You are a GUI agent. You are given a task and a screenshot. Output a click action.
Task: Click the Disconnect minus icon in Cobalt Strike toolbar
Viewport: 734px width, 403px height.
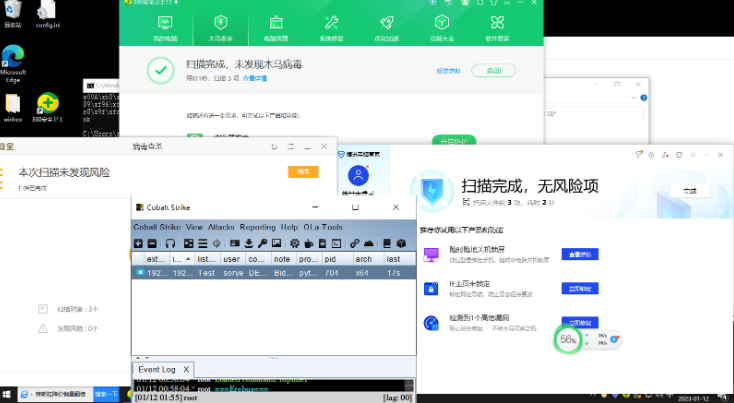152,243
